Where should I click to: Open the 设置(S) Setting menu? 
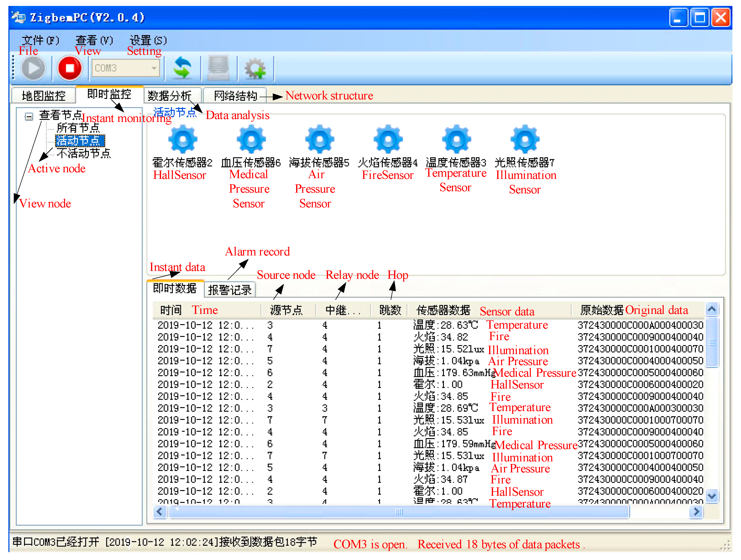148,41
